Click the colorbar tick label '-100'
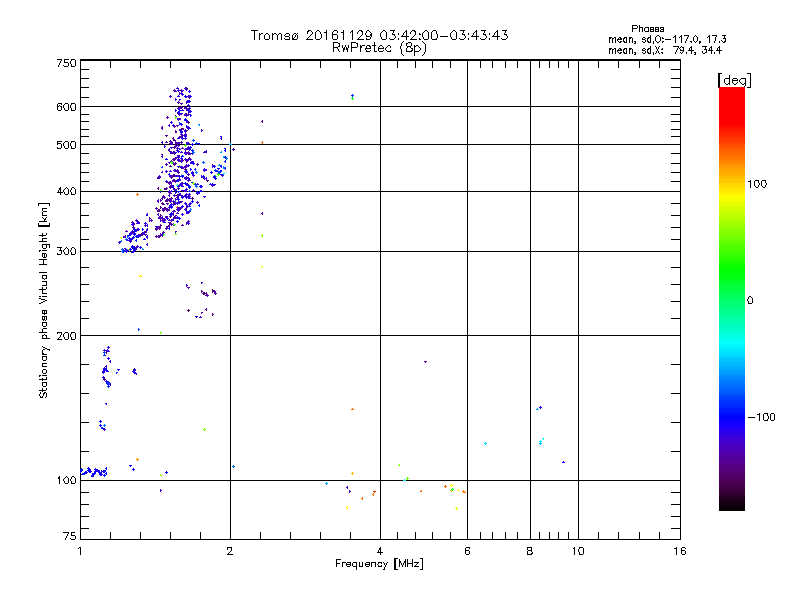This screenshot has width=800, height=600. tap(761, 417)
